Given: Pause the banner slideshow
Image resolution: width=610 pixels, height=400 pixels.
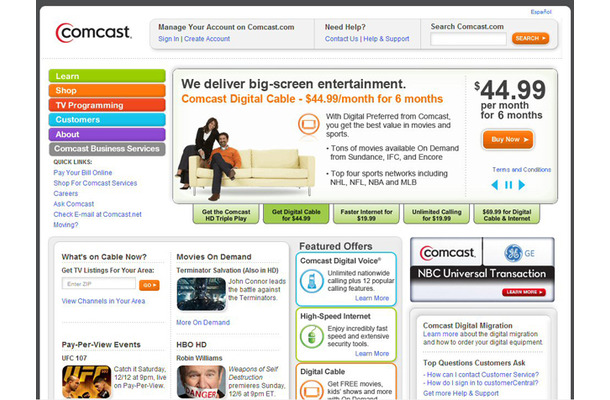Looking at the screenshot, I should pyautogui.click(x=508, y=185).
